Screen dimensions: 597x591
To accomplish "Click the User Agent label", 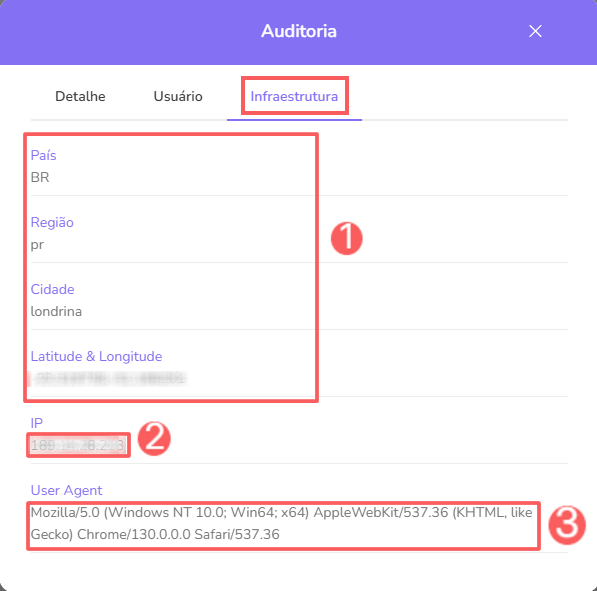I will coord(67,490).
